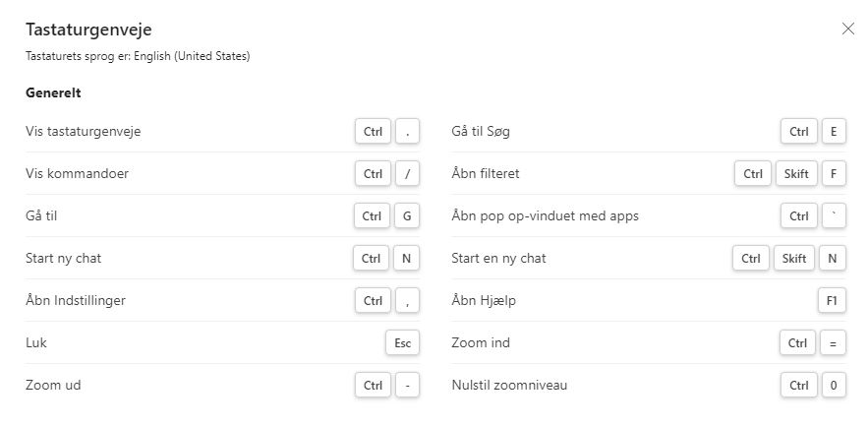Click the Esc key badge beside Luk
Viewport: 868px width, 426px height.
click(x=402, y=343)
